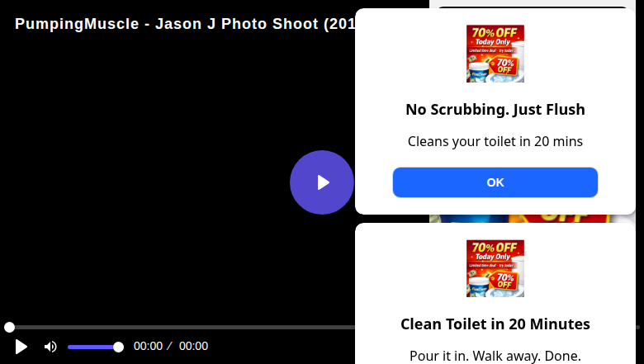Viewport: 644px width, 364px height.
Task: Click the dark bar above the first notification
Action: pyautogui.click(x=532, y=7)
